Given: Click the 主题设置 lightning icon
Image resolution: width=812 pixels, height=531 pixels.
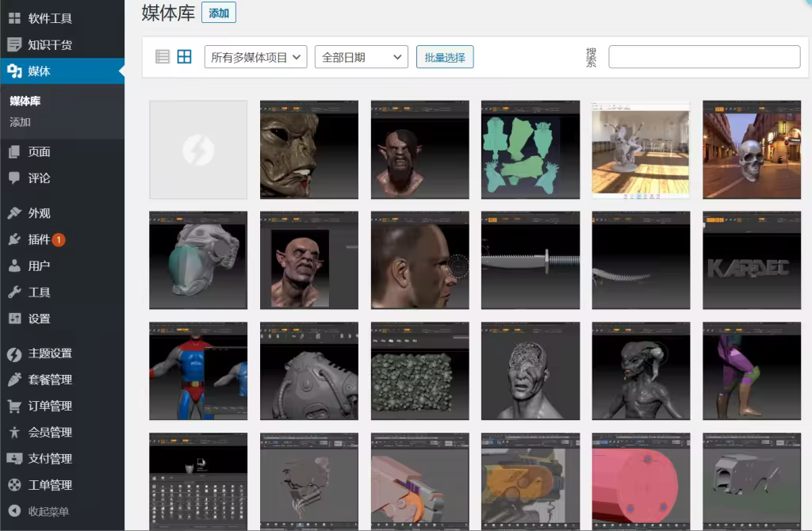Looking at the screenshot, I should click(14, 354).
